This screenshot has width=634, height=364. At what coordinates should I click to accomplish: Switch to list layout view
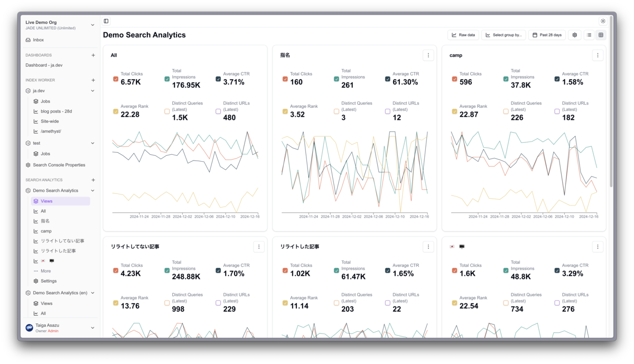589,35
